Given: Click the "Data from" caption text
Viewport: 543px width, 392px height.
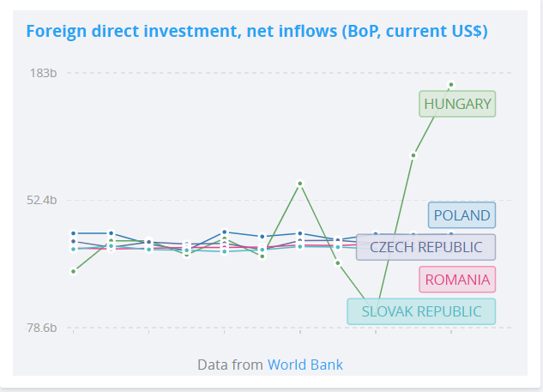Looking at the screenshot, I should (230, 365).
